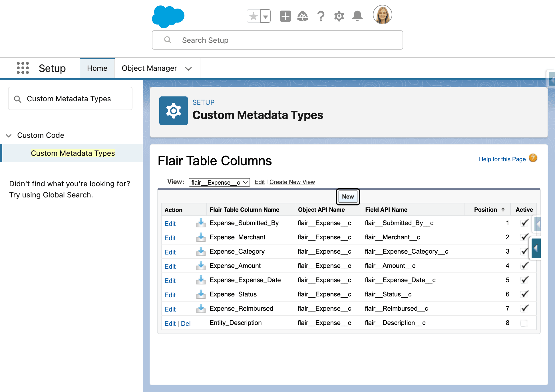Collapse the Custom Code section
The height and width of the screenshot is (392, 555).
[x=9, y=136]
